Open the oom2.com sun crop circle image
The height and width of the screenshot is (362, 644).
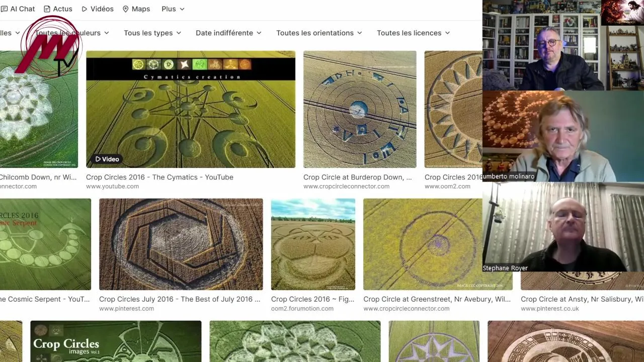point(453,109)
